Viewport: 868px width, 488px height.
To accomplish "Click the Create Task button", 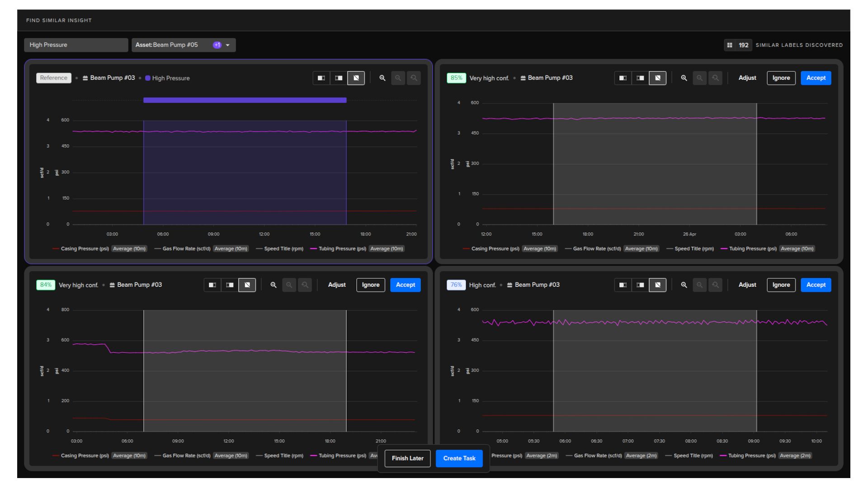I will point(459,459).
